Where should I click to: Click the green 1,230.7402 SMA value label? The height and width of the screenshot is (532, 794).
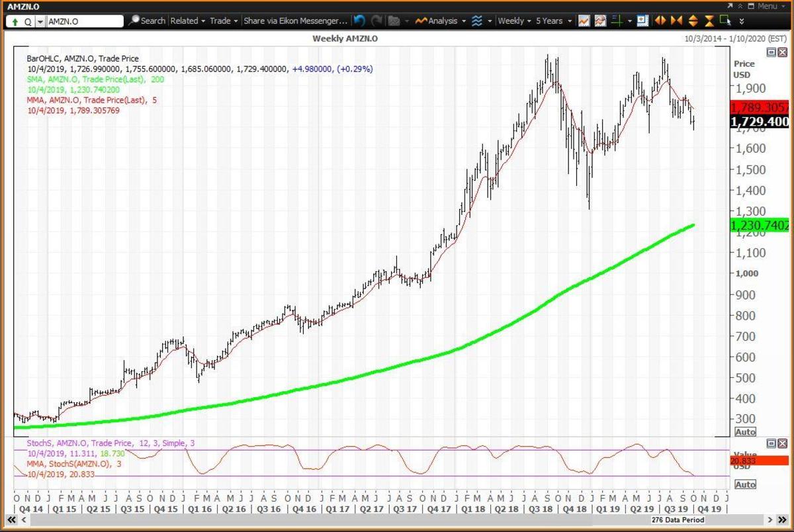tap(759, 226)
